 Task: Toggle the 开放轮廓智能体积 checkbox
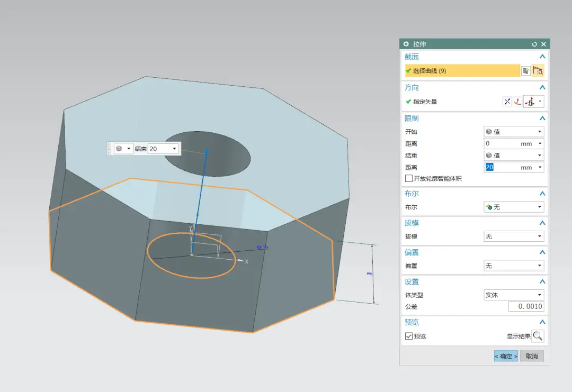[x=409, y=178]
